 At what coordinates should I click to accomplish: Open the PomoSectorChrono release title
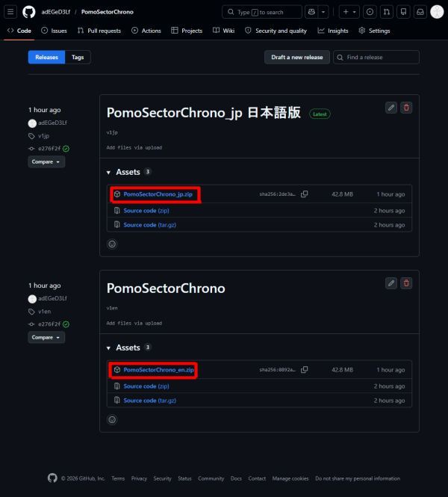166,288
